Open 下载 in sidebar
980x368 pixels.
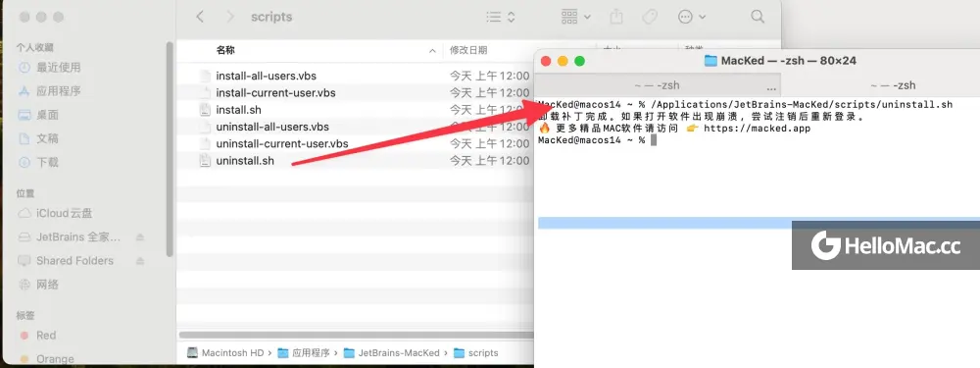[47, 162]
